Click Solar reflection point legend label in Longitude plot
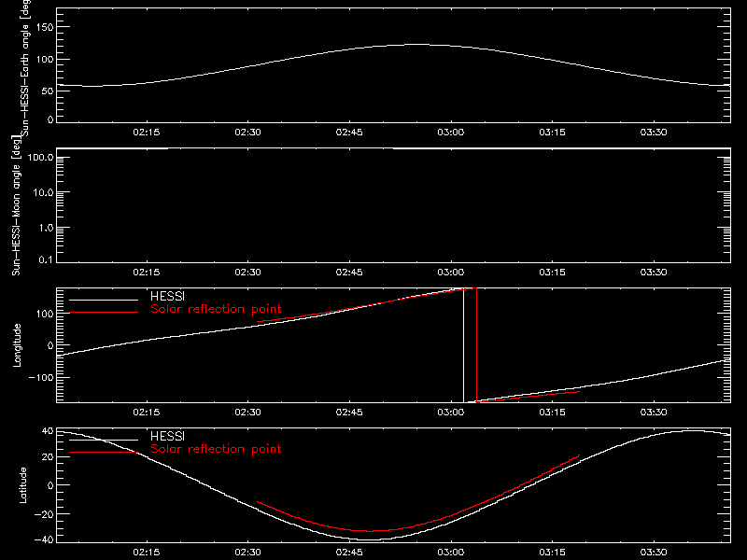Viewport: 747px width, 560px height. tap(216, 309)
